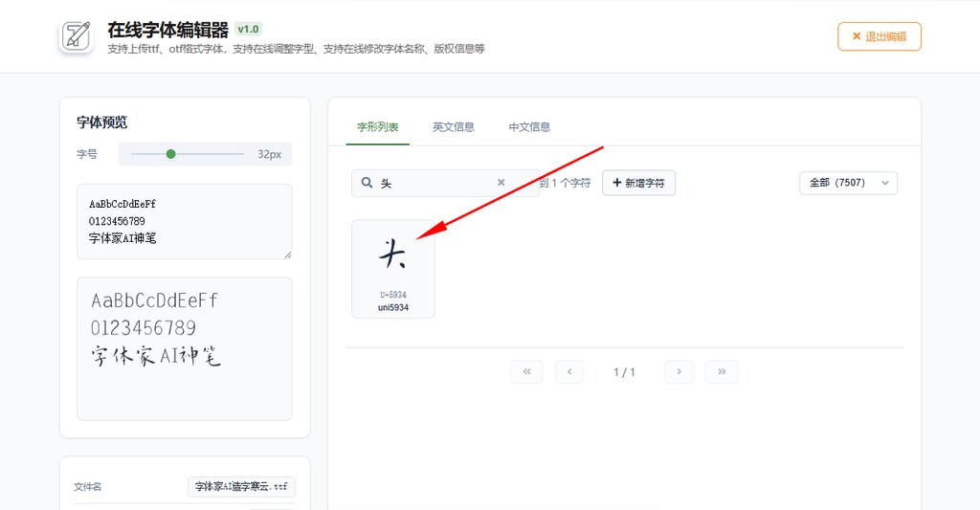This screenshot has width=980, height=510.
Task: Click into the glyph search field containing 头
Action: pos(445,183)
